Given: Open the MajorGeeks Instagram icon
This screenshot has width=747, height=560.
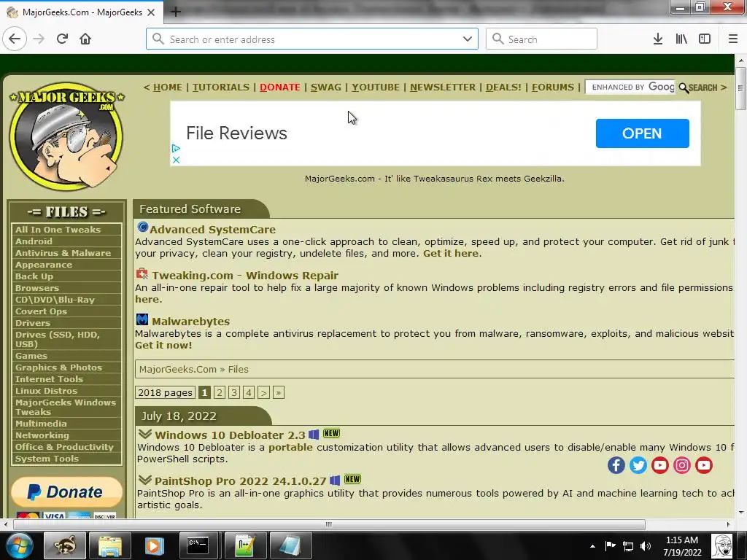Looking at the screenshot, I should (x=682, y=464).
